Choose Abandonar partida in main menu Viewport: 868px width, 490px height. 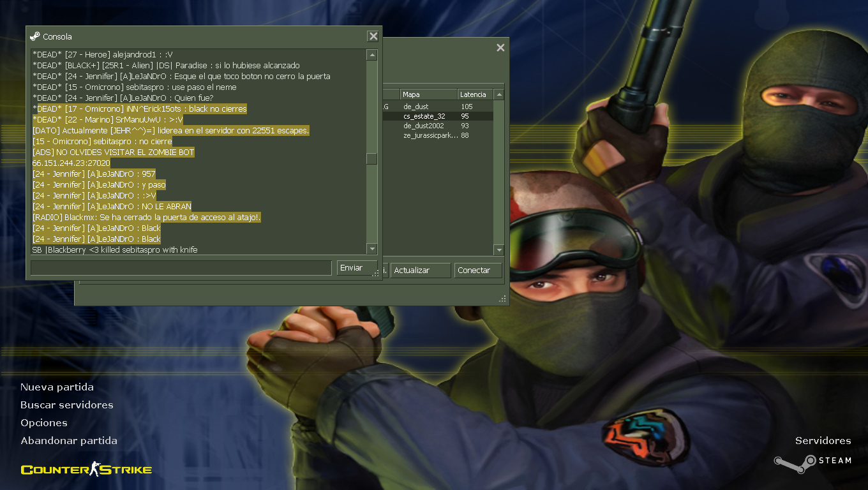click(x=69, y=441)
